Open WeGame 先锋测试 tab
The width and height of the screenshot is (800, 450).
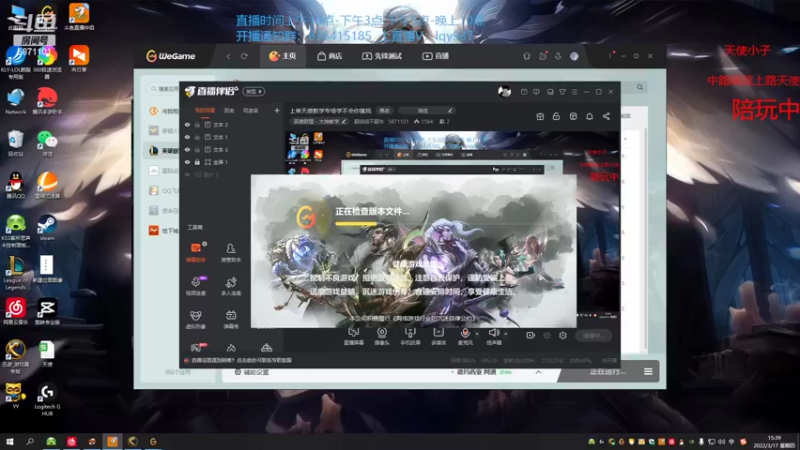[382, 56]
